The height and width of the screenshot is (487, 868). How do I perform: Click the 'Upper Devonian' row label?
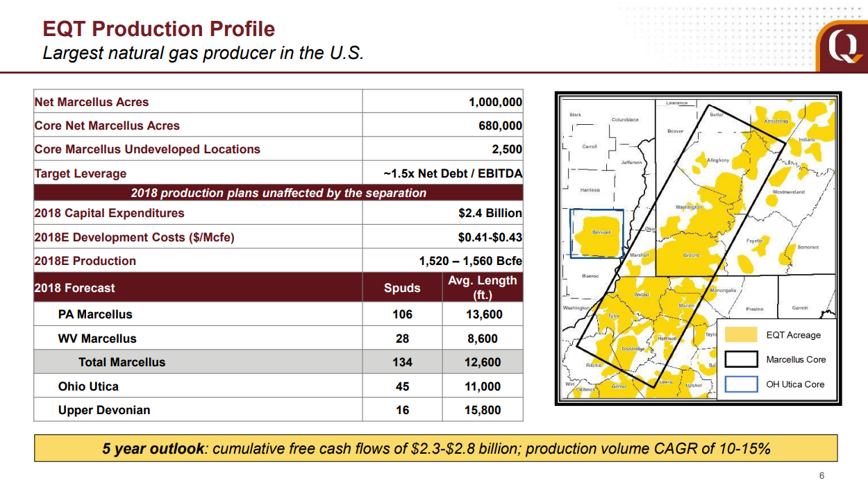(104, 410)
